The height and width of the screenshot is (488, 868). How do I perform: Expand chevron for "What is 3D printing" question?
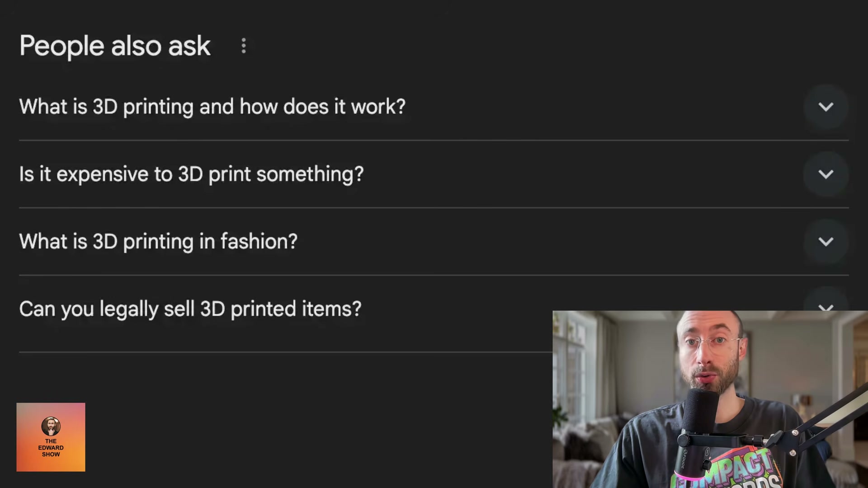pos(826,107)
